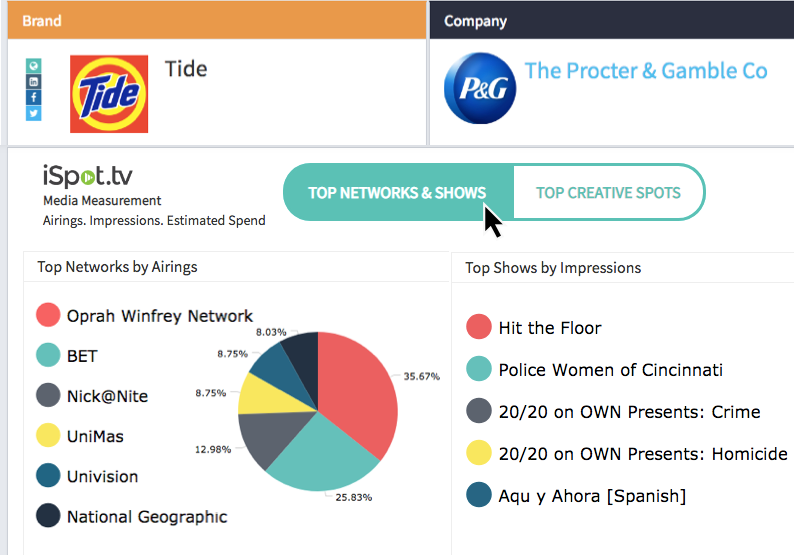Click the yellow UniMas legend swatch
This screenshot has height=555, width=794.
48,436
